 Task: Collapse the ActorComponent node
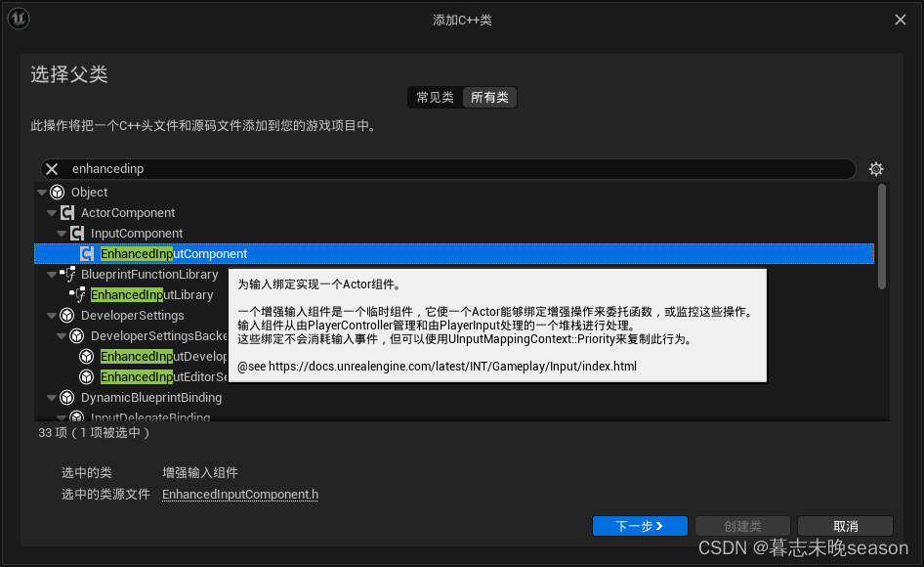pyautogui.click(x=52, y=213)
